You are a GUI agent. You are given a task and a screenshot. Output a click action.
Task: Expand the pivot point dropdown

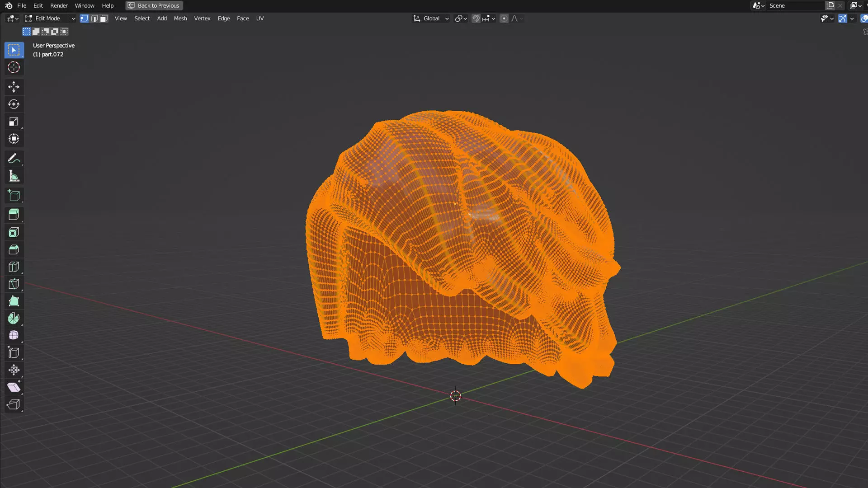point(461,19)
